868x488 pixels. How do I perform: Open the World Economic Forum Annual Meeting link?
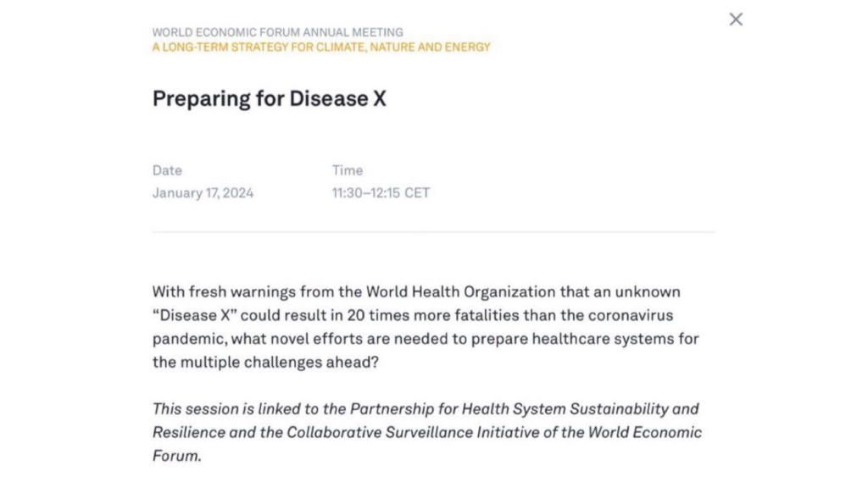(x=277, y=32)
